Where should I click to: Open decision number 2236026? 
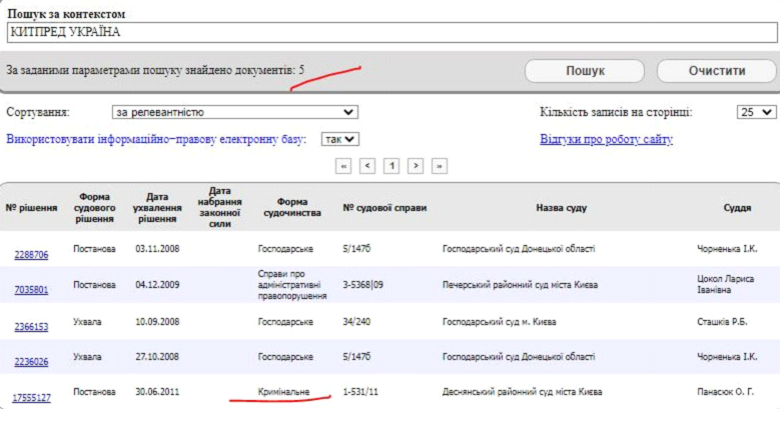(x=31, y=362)
